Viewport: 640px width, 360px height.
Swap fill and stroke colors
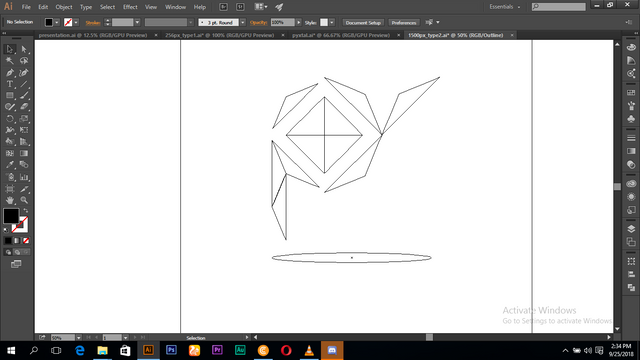click(x=26, y=211)
